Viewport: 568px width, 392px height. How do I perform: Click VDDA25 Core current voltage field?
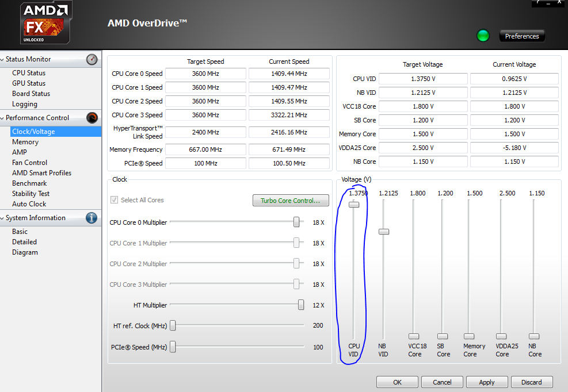[x=514, y=148]
